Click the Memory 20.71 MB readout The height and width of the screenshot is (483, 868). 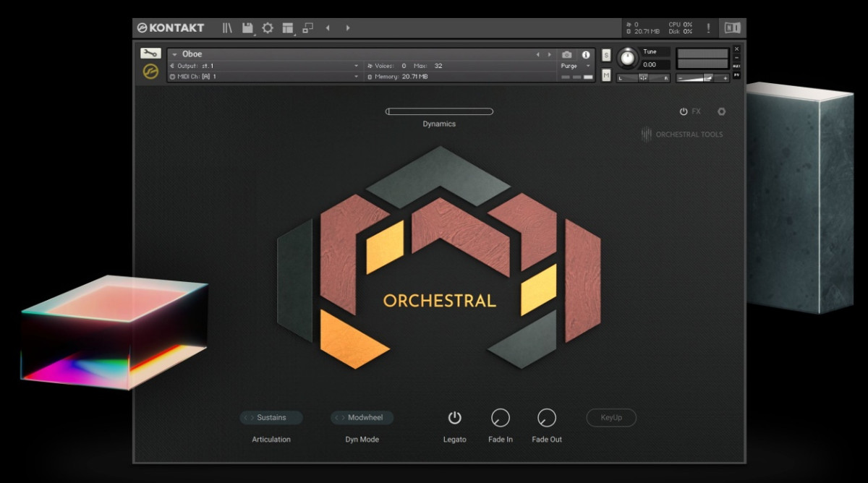[398, 77]
